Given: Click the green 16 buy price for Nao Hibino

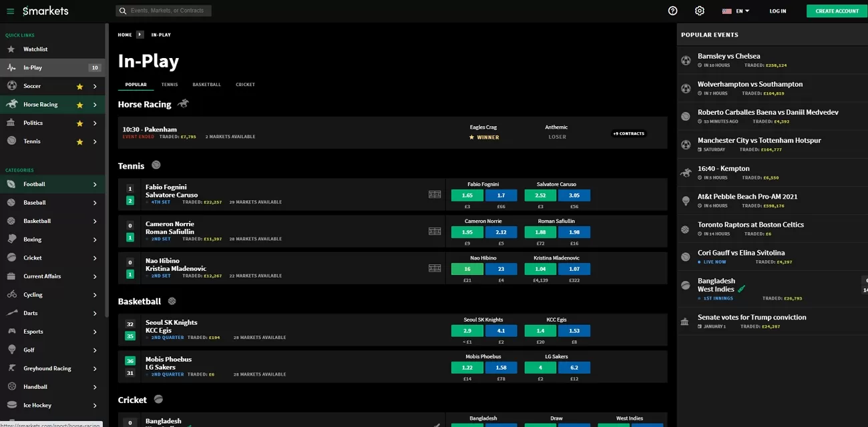Looking at the screenshot, I should [x=467, y=269].
